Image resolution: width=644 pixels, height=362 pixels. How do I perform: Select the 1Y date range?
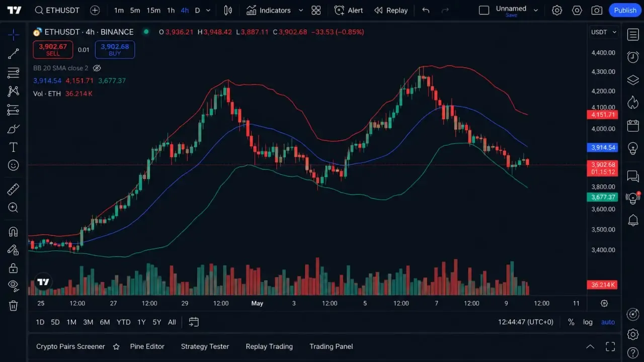click(x=141, y=322)
